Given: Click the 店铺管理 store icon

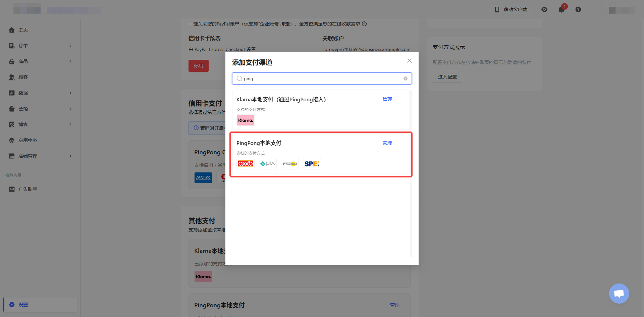Looking at the screenshot, I should coord(12,156).
